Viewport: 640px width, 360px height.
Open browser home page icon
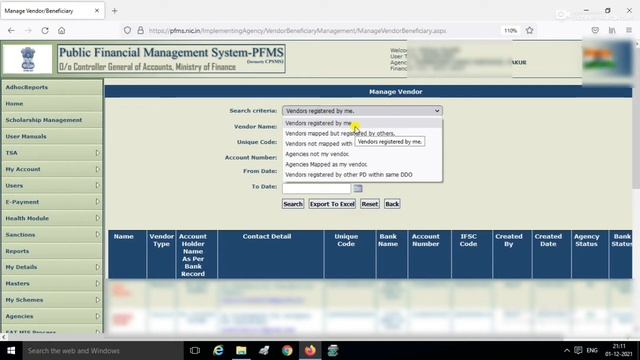pyautogui.click(x=62, y=31)
